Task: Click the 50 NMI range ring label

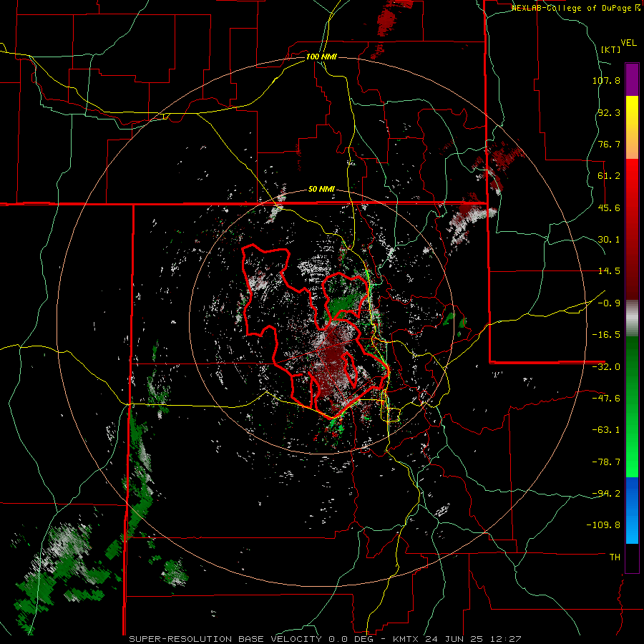Action: (321, 190)
